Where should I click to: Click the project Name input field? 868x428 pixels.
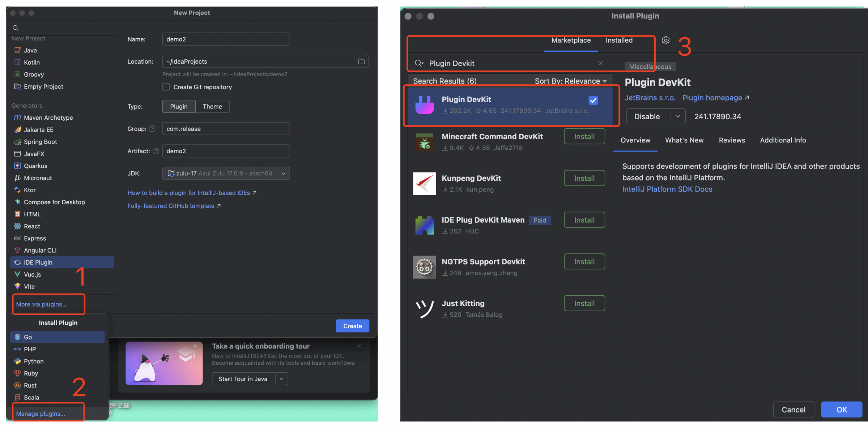226,39
